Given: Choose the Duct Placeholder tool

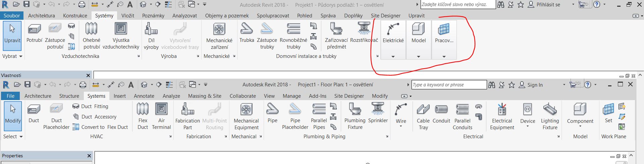Looking at the screenshot, I should [x=56, y=117].
